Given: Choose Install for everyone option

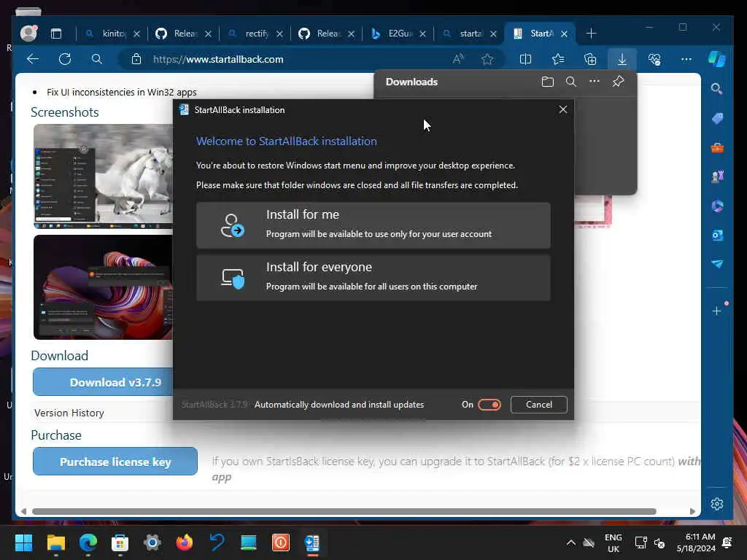Looking at the screenshot, I should [x=373, y=277].
